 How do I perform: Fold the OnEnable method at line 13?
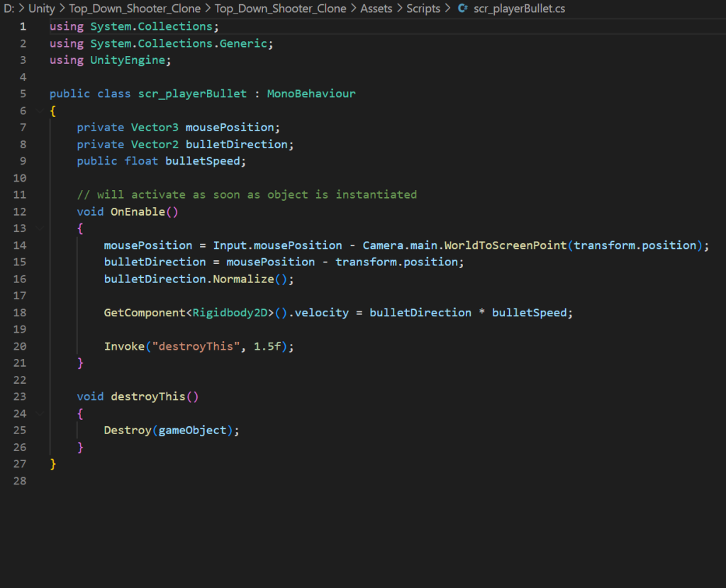pos(39,228)
